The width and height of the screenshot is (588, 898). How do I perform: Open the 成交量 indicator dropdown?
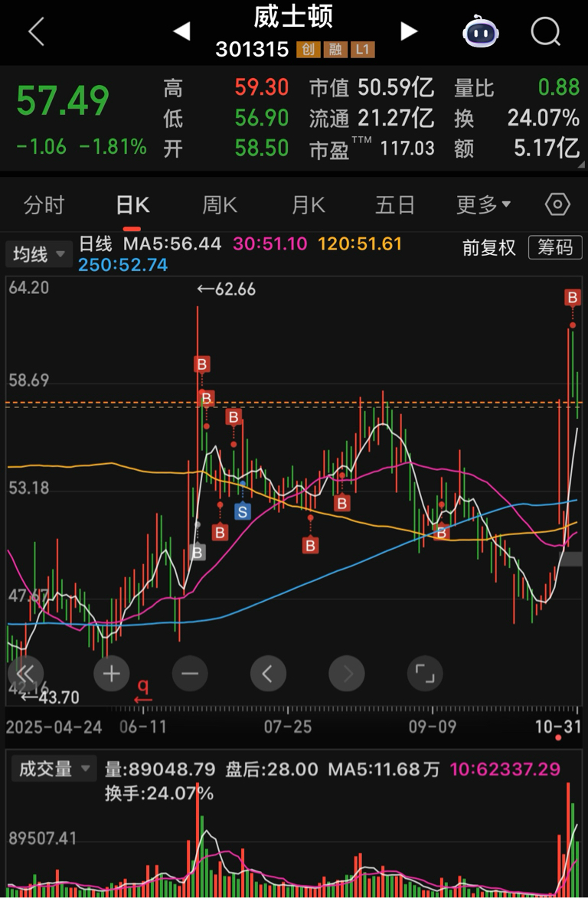(x=54, y=769)
